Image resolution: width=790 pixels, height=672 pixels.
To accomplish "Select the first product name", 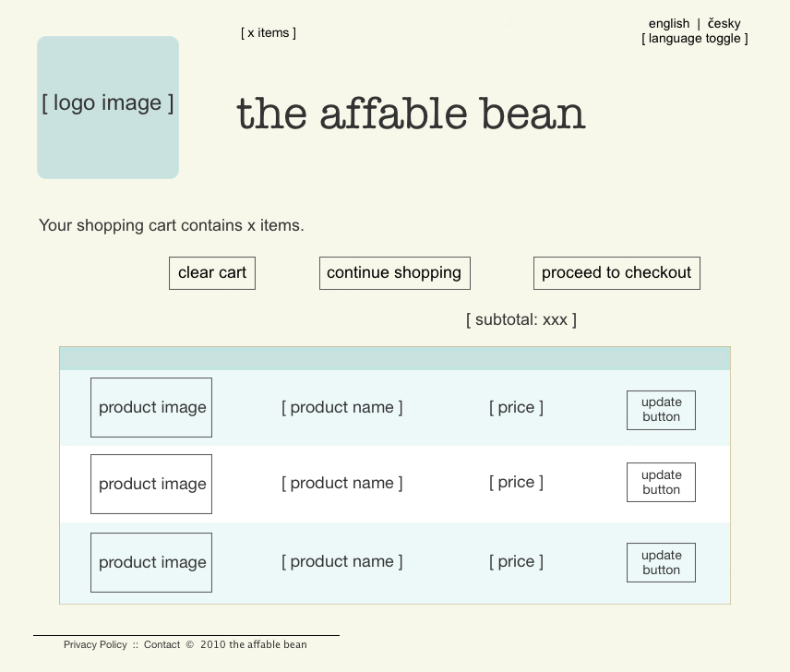I will 341,407.
